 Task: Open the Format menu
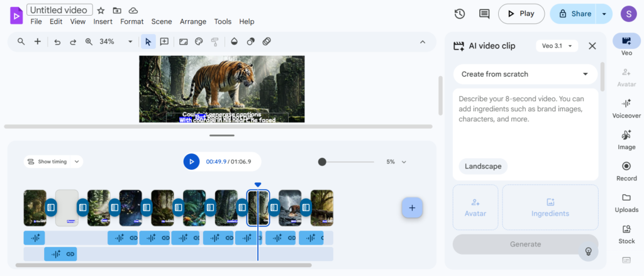click(132, 22)
